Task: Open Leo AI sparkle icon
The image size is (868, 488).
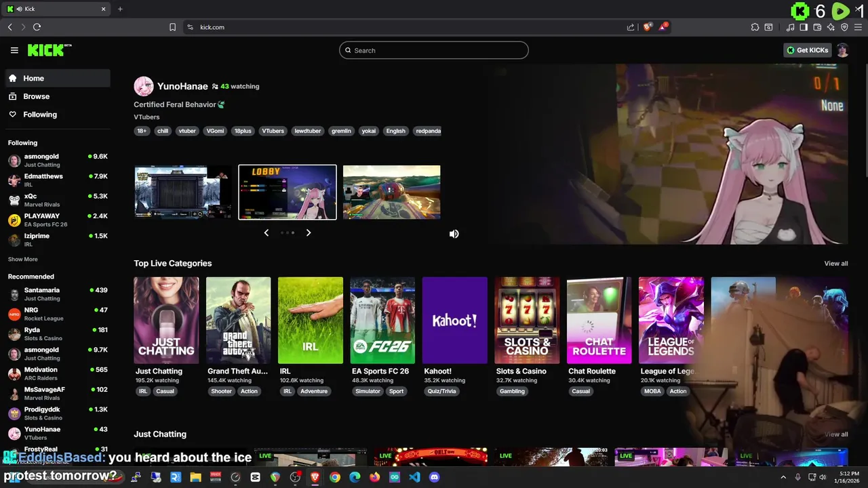Action: (831, 27)
